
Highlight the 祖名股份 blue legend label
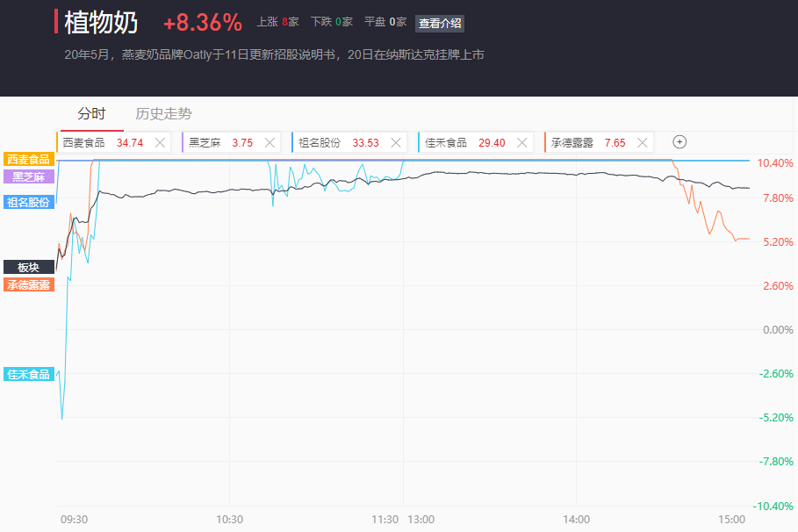28,202
